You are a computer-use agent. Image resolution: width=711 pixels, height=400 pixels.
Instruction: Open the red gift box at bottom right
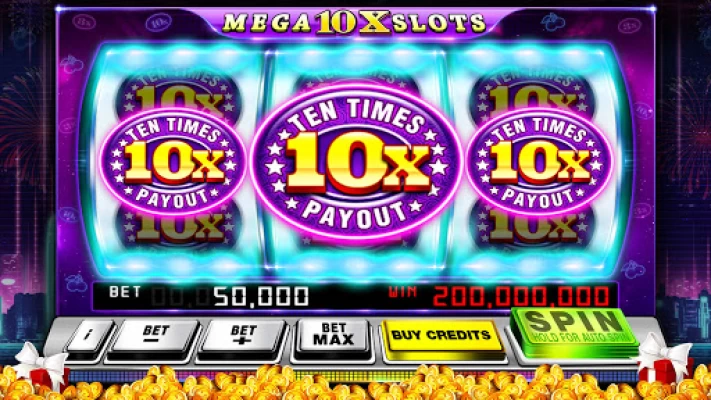coord(665,362)
